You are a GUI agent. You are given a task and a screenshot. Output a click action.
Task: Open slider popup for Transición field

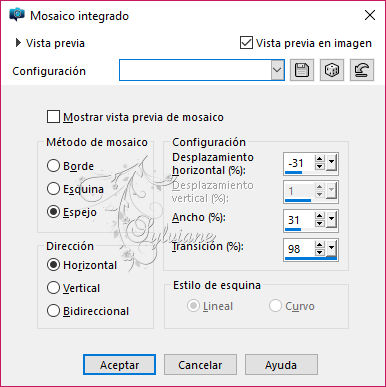click(331, 249)
